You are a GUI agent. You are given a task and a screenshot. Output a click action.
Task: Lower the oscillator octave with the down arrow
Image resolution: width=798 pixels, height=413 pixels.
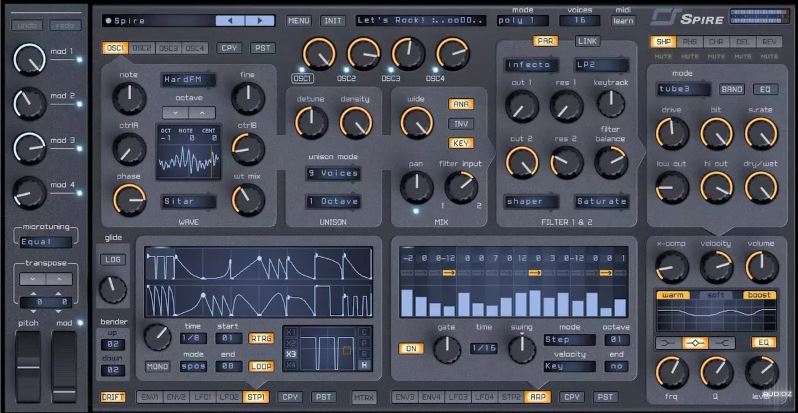click(176, 112)
